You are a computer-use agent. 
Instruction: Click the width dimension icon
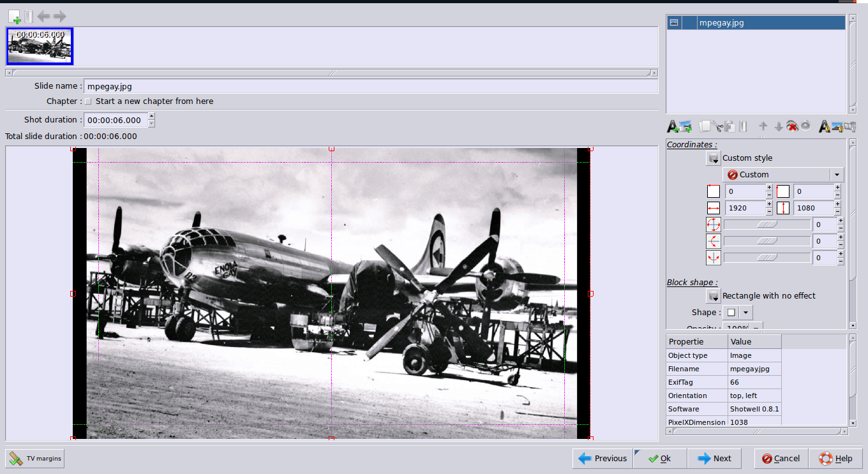[x=714, y=208]
